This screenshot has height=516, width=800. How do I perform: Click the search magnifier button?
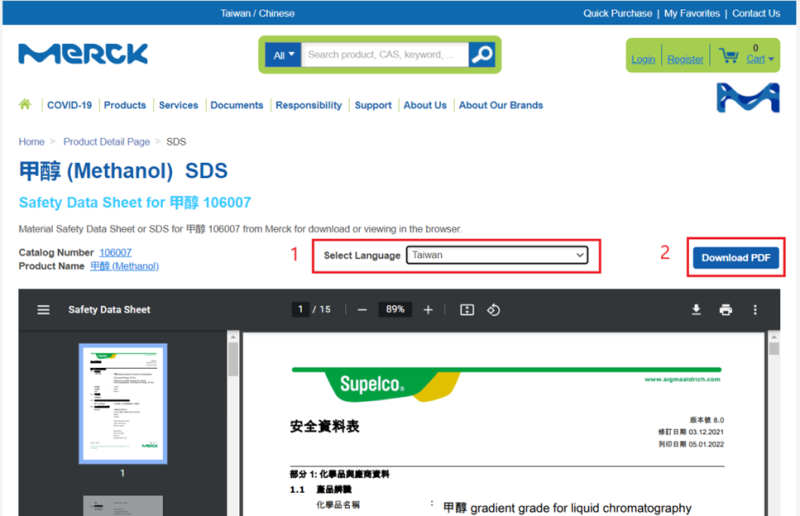tap(482, 55)
